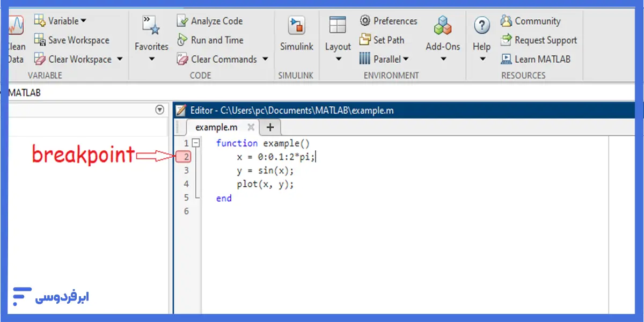Click the MATLAB folder in address bar

24,92
